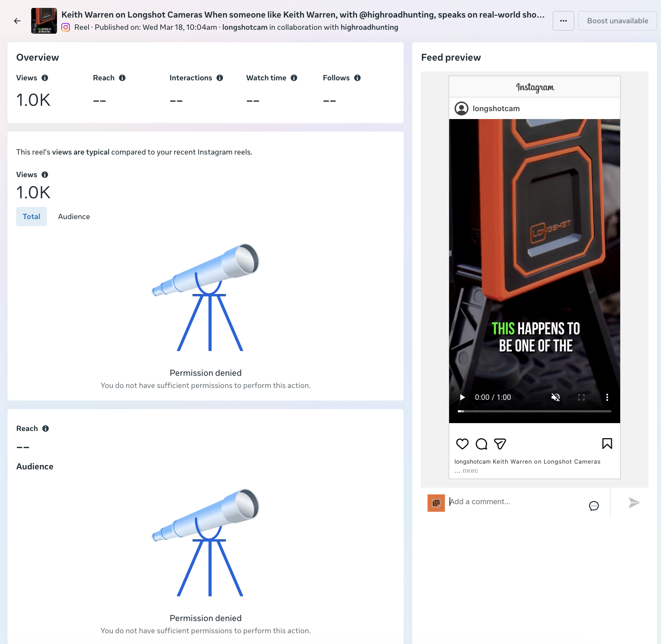Select the Total tab

click(x=32, y=217)
